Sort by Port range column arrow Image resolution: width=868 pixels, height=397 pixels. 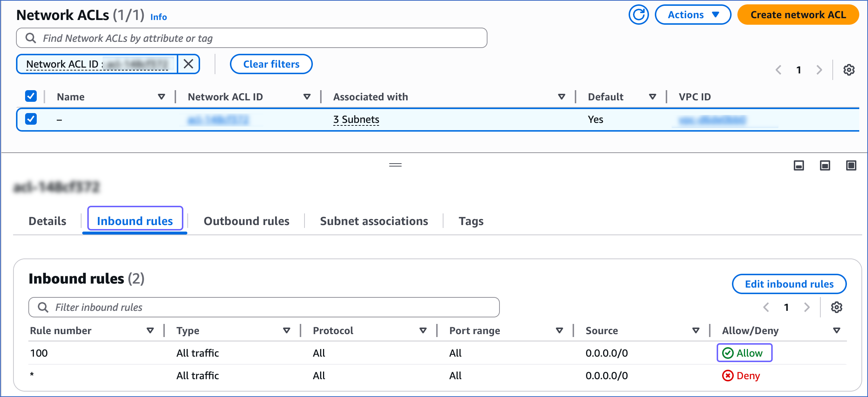pos(560,330)
